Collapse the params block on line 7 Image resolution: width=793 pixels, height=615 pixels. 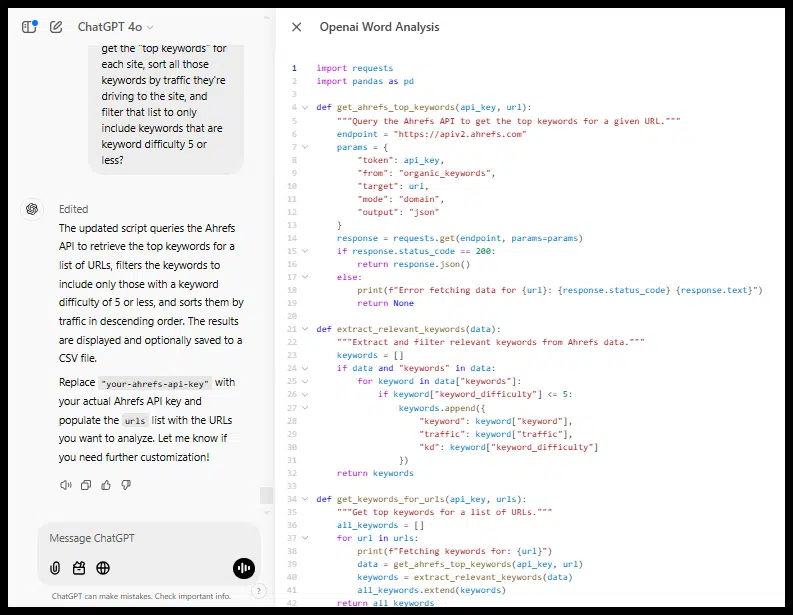[x=305, y=147]
